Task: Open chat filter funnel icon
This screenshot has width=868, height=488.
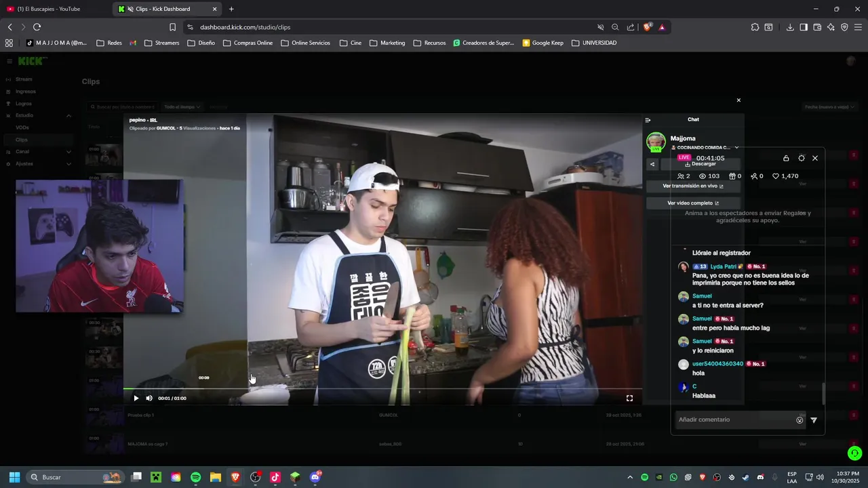Action: (814, 420)
